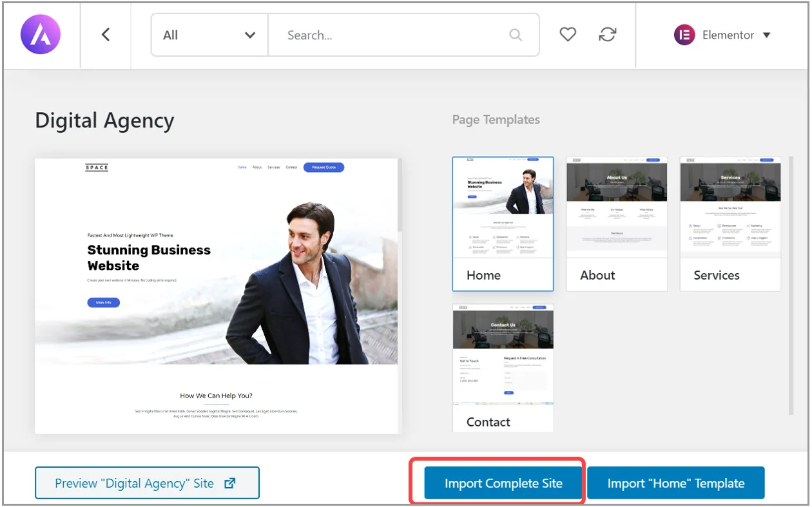
Task: Refresh the library with sync icon
Action: coord(607,35)
